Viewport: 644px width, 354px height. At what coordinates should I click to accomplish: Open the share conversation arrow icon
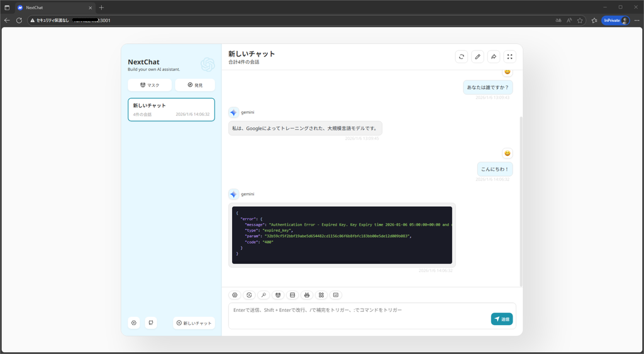[x=494, y=57]
